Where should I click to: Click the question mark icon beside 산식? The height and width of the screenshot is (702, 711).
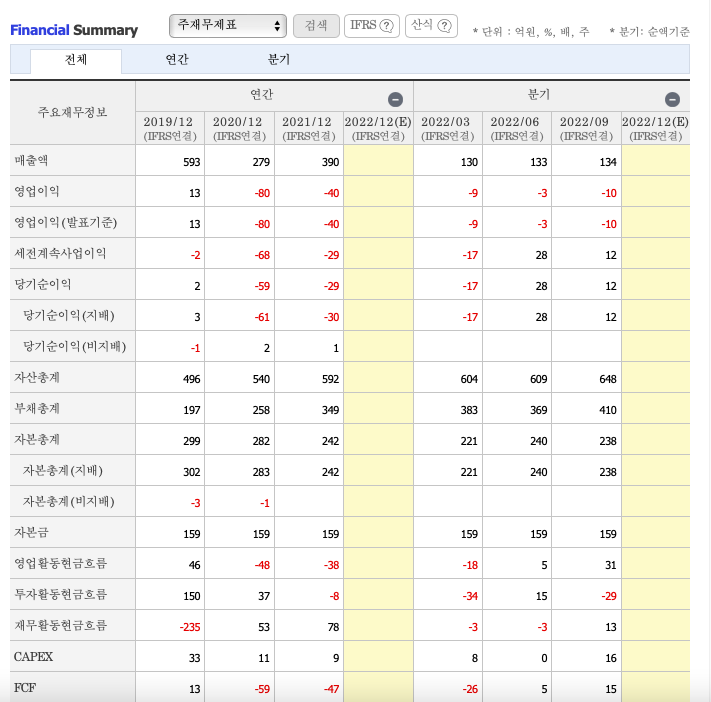[444, 26]
